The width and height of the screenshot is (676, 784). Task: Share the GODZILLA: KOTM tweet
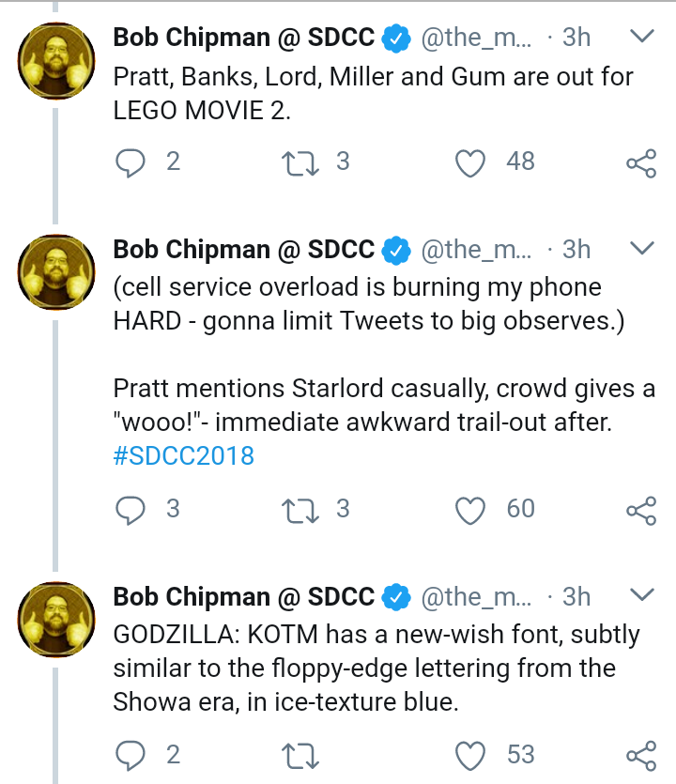pos(641,756)
